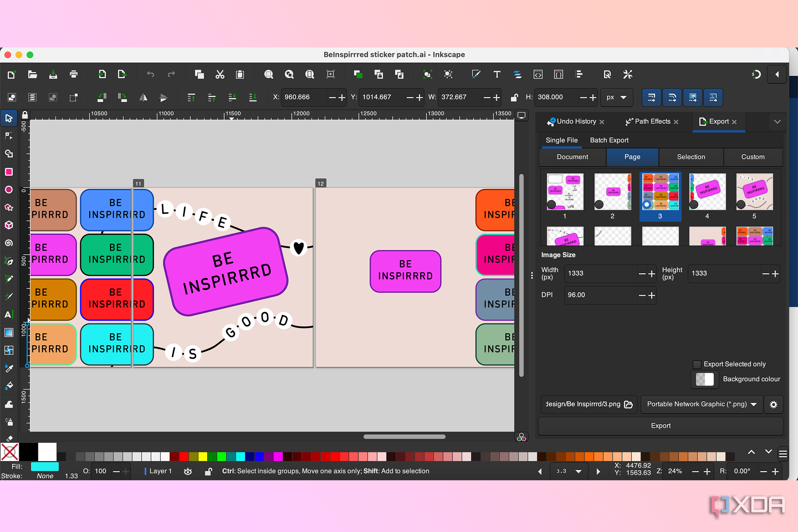Open the Gradient tool
798x532 pixels.
click(9, 332)
